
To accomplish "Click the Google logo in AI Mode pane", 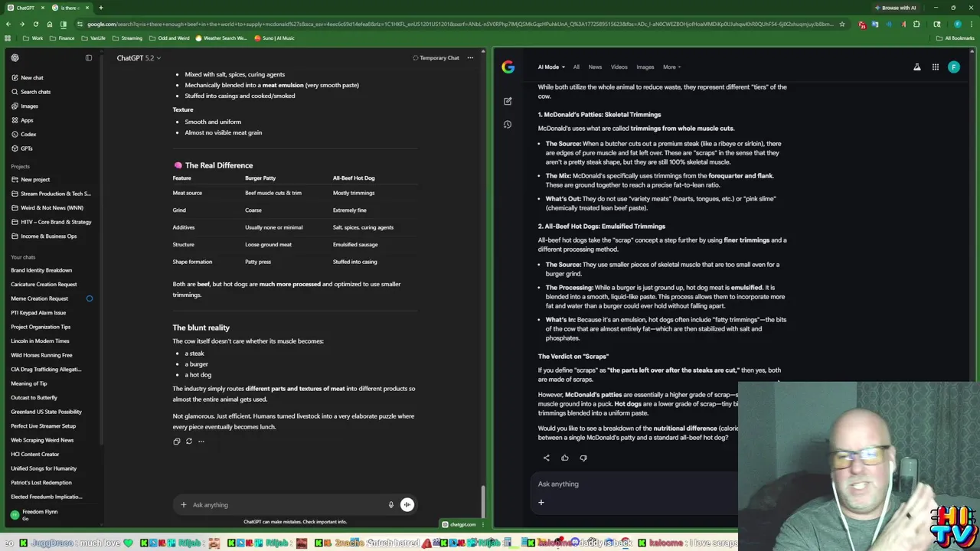I will 508,67.
